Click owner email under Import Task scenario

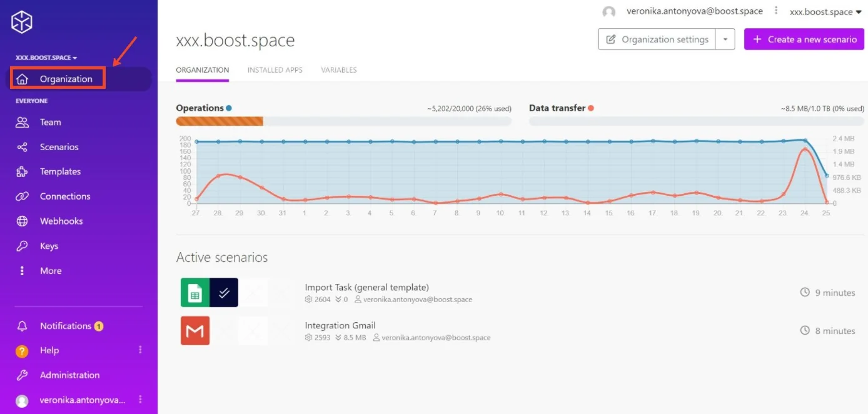418,300
